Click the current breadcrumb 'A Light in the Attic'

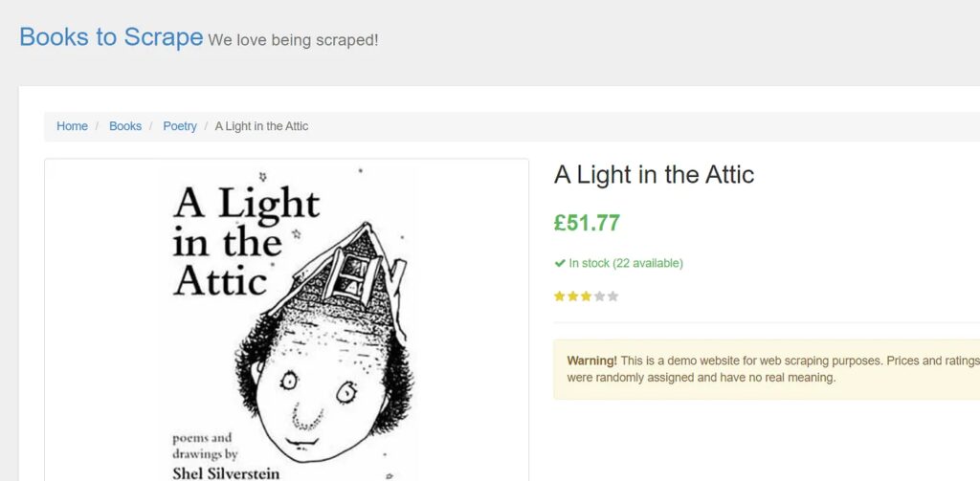pyautogui.click(x=261, y=126)
